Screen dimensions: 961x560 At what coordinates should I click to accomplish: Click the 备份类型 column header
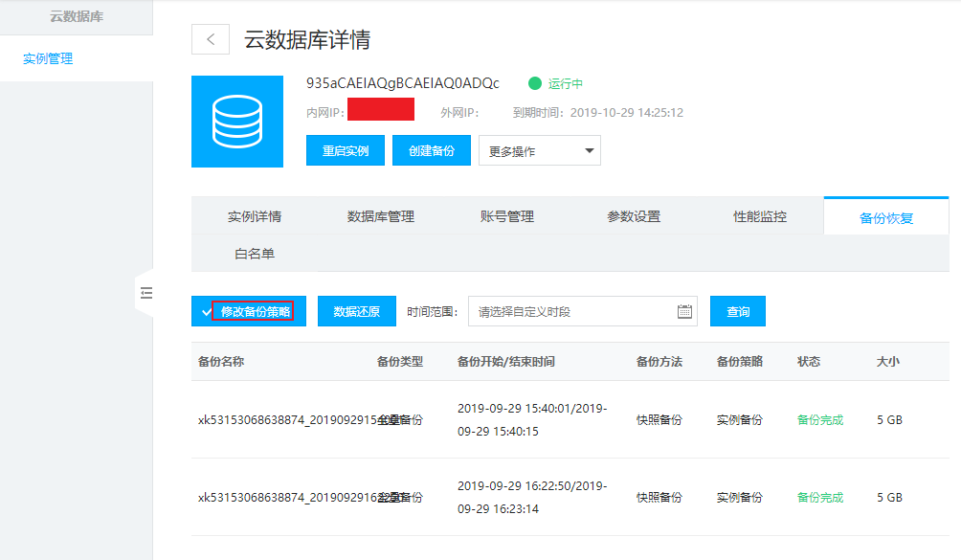399,362
